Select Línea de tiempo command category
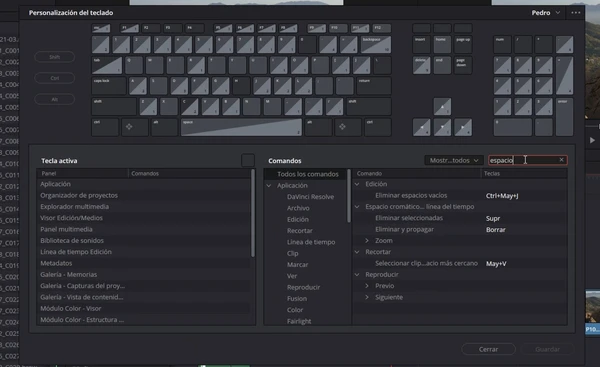This screenshot has width=600, height=367. pyautogui.click(x=311, y=242)
